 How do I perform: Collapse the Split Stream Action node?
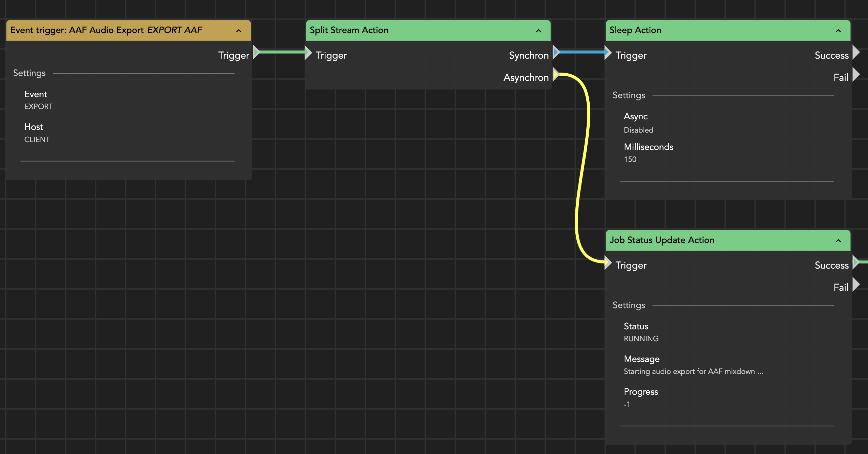tap(539, 31)
